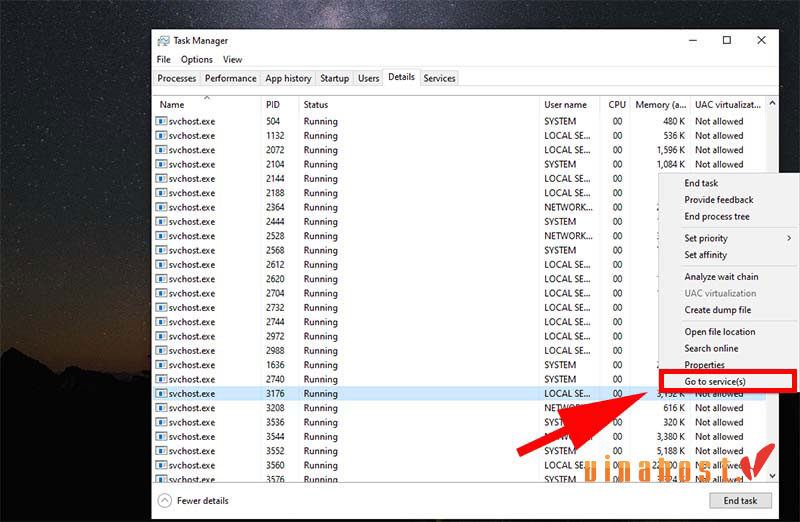This screenshot has height=522, width=800.
Task: Open the View menu
Action: tap(233, 60)
